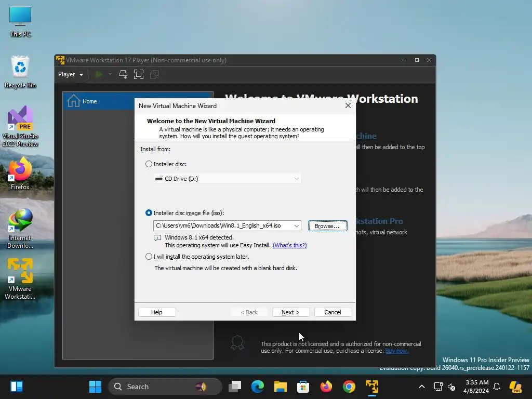The image size is (532, 399).
Task: Open VMware Workstation desktop shortcut
Action: coord(20,279)
